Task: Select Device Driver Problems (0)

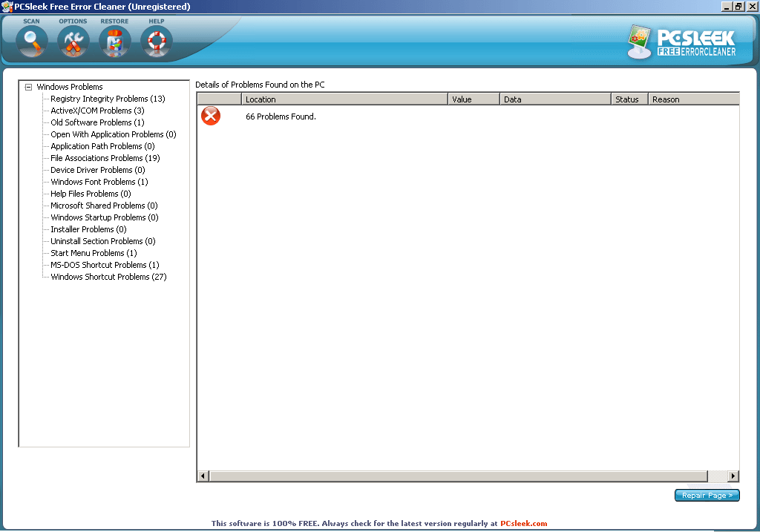Action: [x=98, y=170]
